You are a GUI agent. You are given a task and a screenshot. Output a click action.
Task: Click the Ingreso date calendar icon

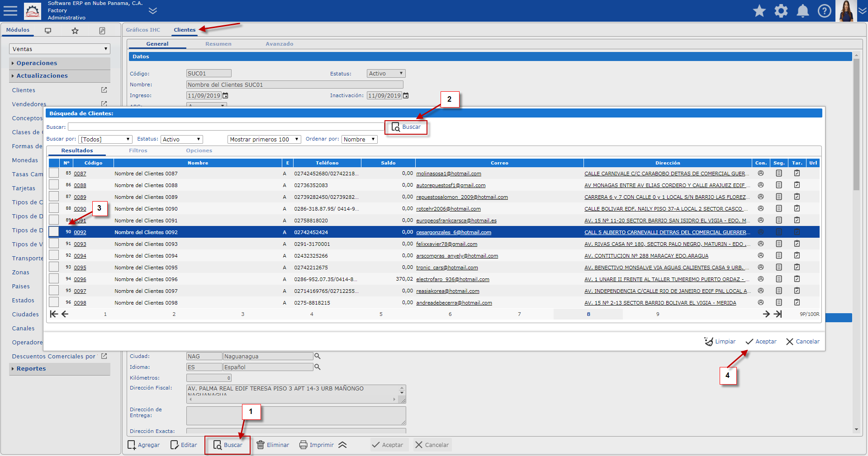click(x=225, y=95)
